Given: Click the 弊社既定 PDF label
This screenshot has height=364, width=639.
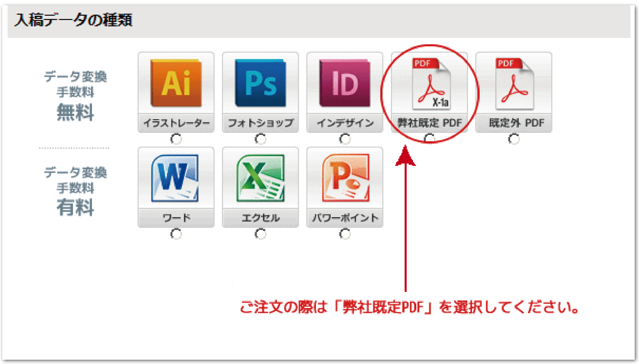Looking at the screenshot, I should click(430, 123).
